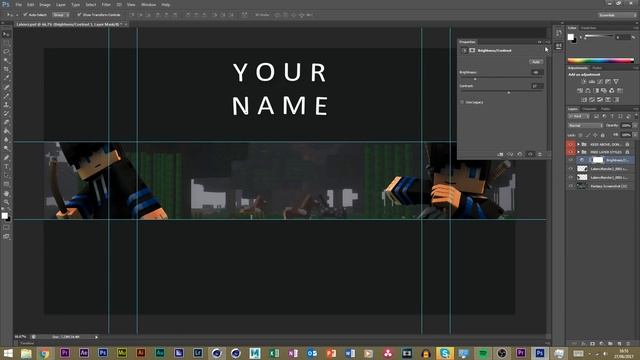Switch to the Channels tab
Viewport: 640px width, 360px height.
(x=589, y=109)
